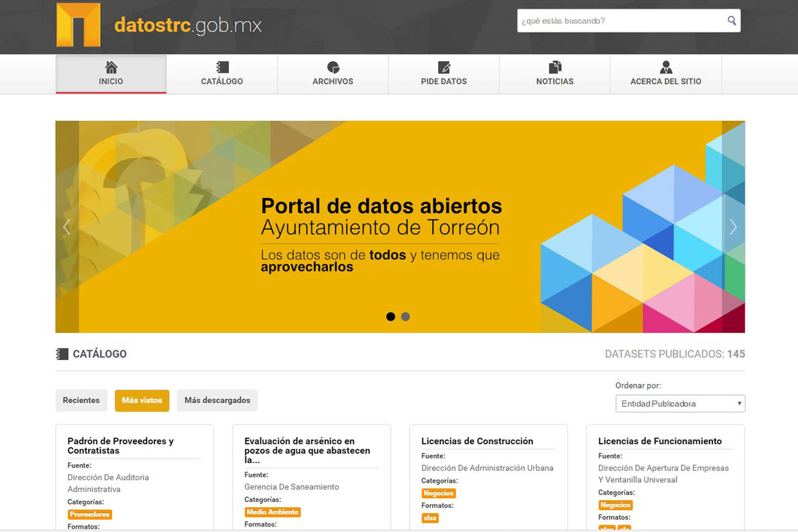Click the house icon above Inicio
The height and width of the screenshot is (532, 798).
coord(111,67)
